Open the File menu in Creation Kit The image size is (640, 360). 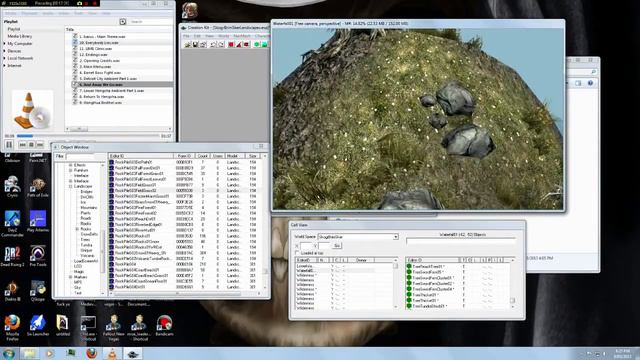pyautogui.click(x=187, y=36)
